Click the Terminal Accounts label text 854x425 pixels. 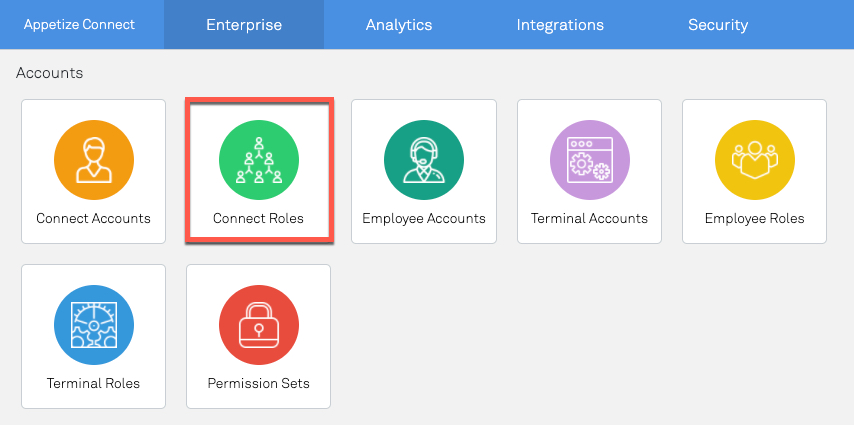coord(589,218)
